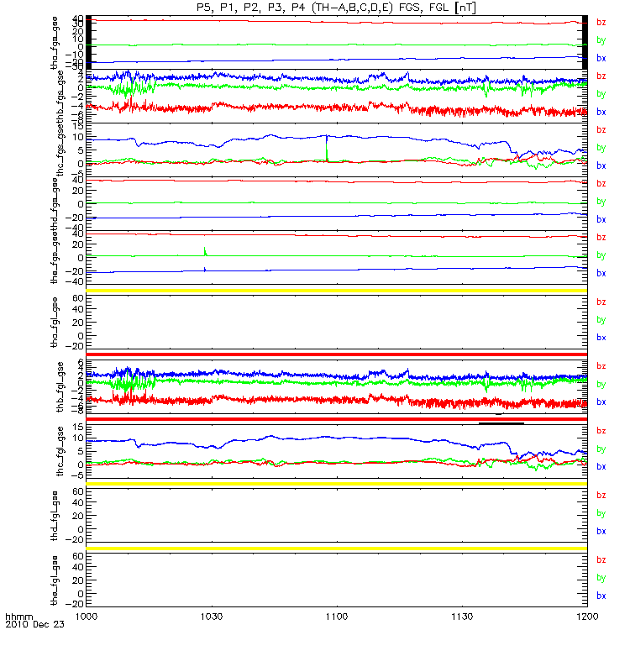This screenshot has height=672, width=630.
Task: Click yellow status bar above thd_fgl_gse panel
Action: click(x=337, y=484)
